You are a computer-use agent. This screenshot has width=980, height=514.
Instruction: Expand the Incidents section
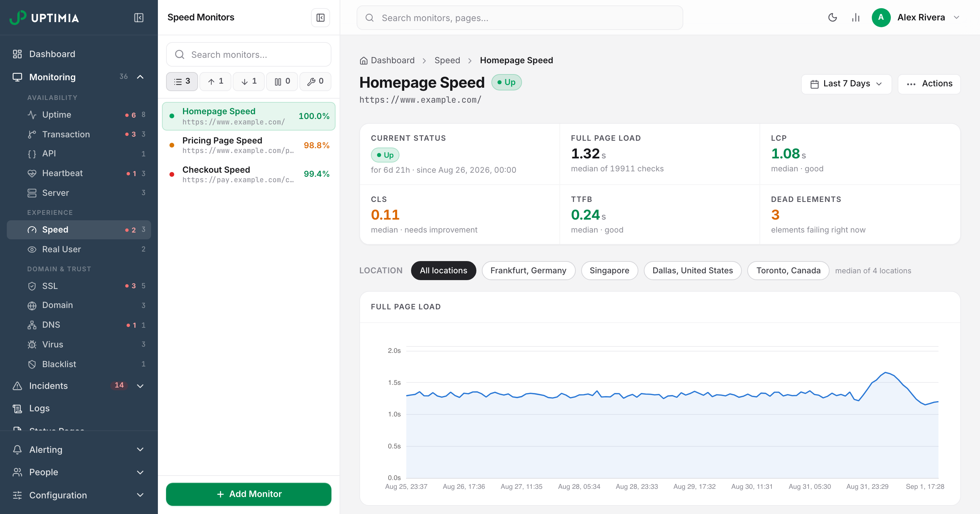140,386
